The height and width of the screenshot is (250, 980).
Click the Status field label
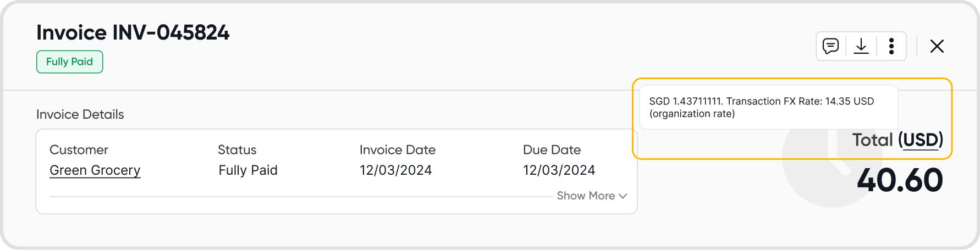pos(237,150)
